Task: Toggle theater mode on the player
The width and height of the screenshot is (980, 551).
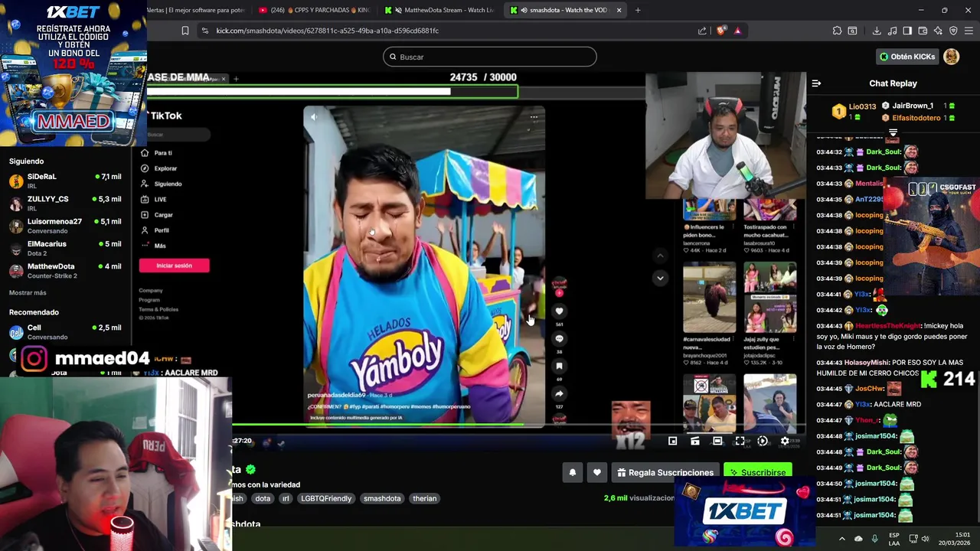Action: click(x=717, y=441)
